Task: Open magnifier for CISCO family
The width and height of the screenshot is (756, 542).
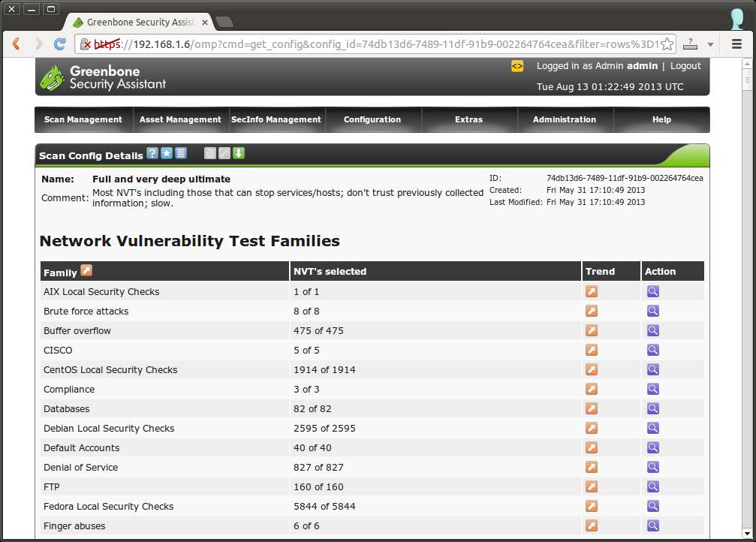Action: (x=653, y=350)
